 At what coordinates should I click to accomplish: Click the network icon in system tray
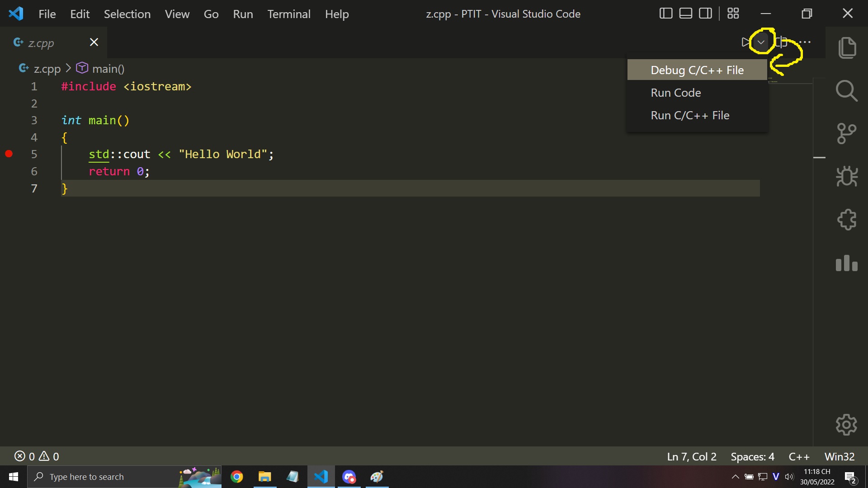[763, 477]
